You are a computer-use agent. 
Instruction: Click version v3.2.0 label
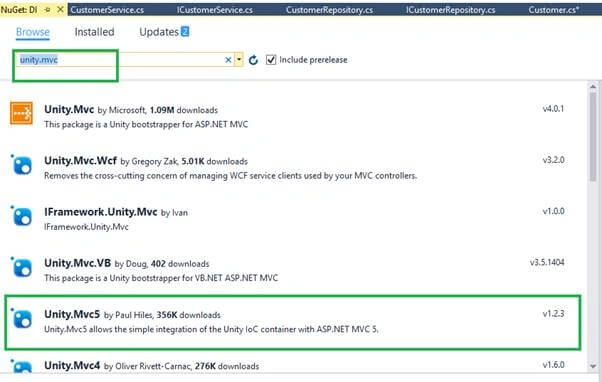[553, 160]
